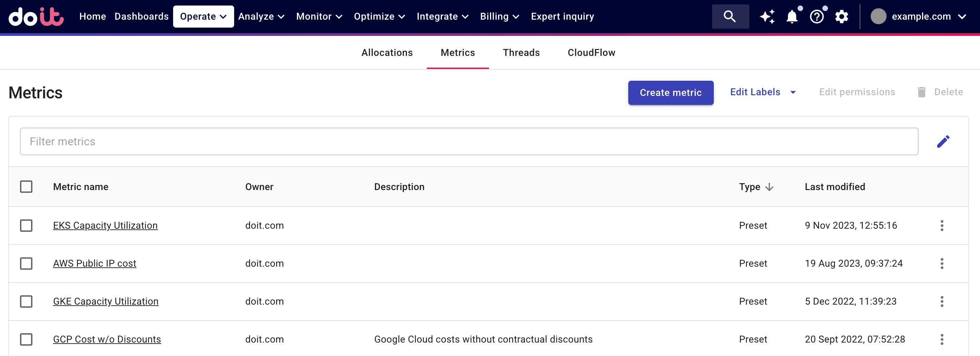Open Dashboards in the navbar
Image resolution: width=980 pixels, height=356 pixels.
point(141,16)
